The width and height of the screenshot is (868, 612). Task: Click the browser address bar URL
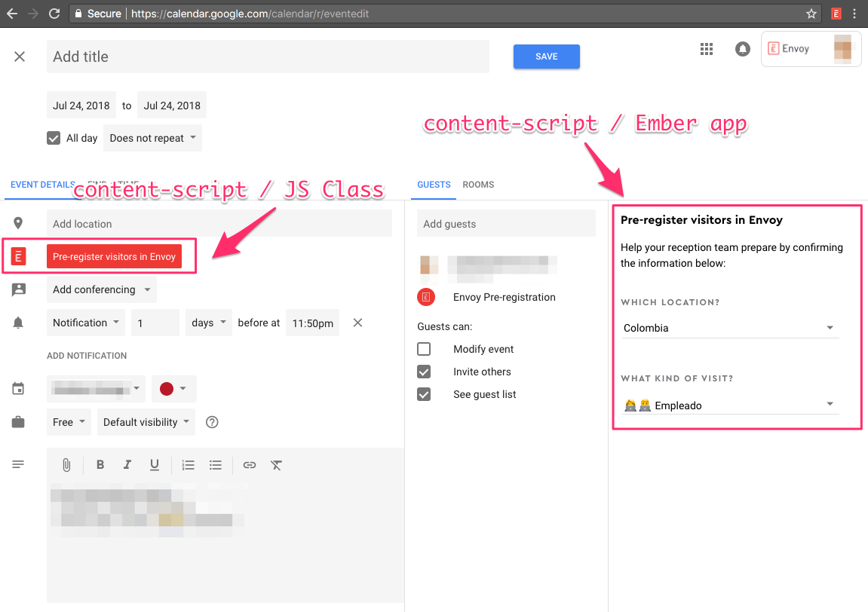(x=250, y=14)
